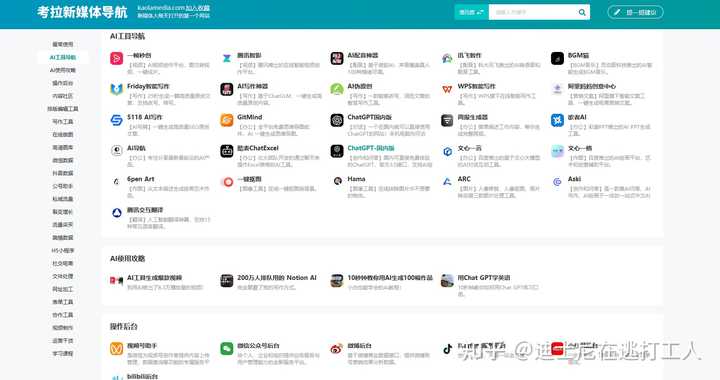Click the black BGM猫 icon

click(557, 58)
